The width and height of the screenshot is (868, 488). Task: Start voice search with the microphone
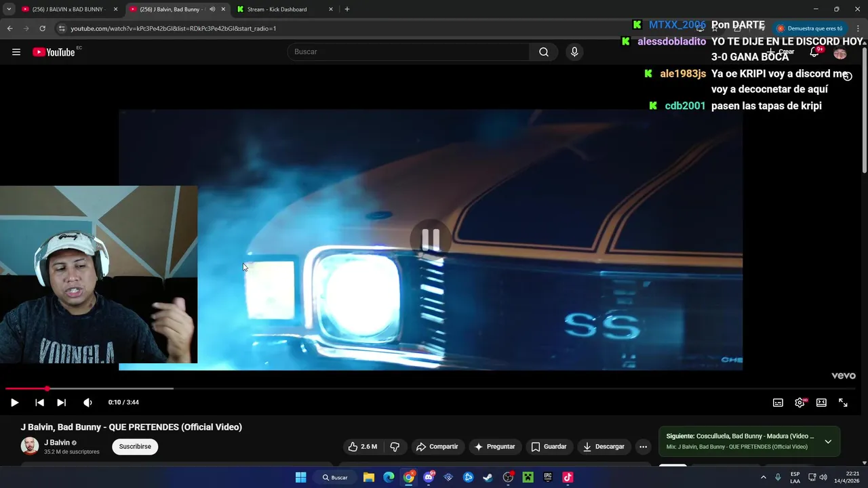(574, 52)
